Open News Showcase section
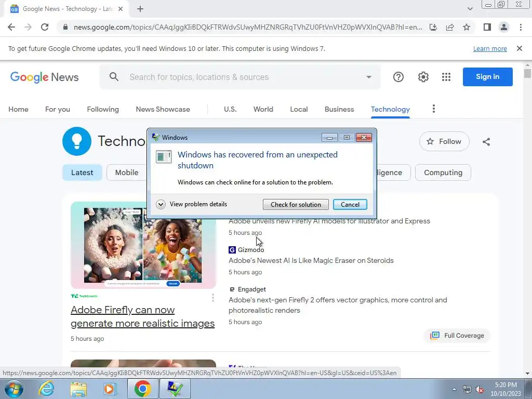The width and height of the screenshot is (532, 399). (163, 109)
